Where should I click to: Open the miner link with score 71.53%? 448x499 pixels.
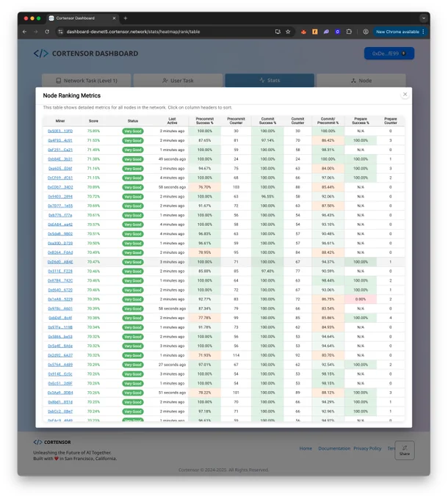(x=60, y=140)
